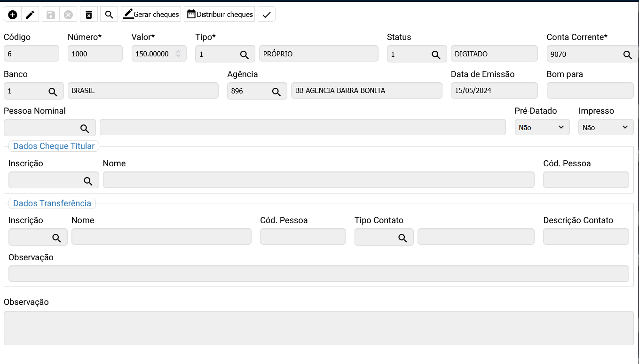Click the checkmark confirm icon in toolbar

pos(267,15)
